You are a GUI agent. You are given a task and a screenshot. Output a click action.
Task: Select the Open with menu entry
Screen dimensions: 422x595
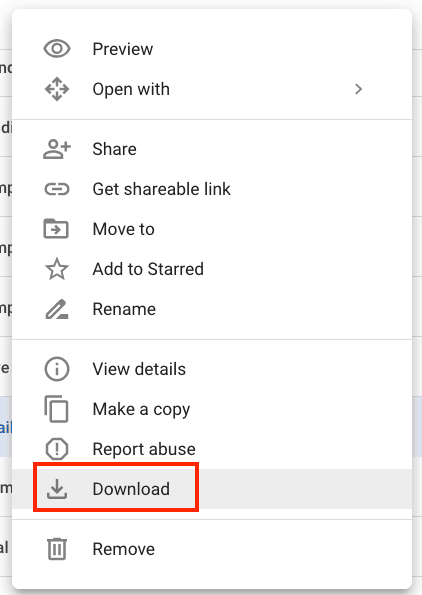tap(212, 89)
